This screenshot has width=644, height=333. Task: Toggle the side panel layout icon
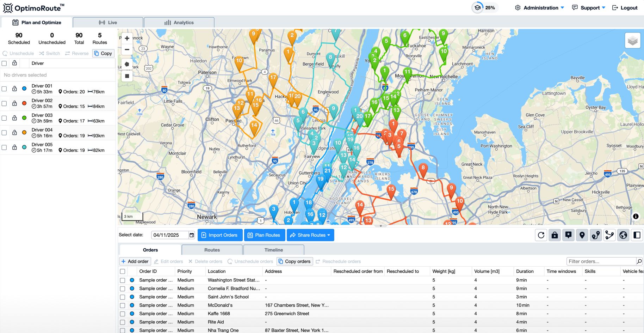coord(637,235)
